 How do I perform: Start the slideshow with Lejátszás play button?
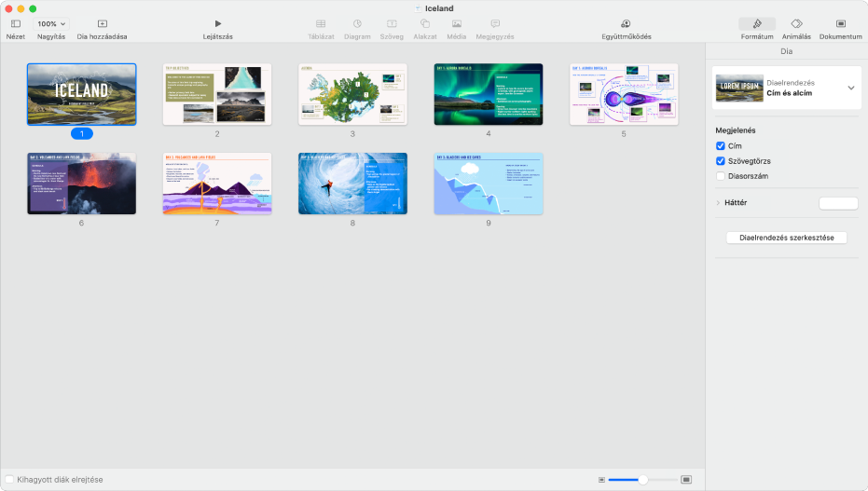coord(217,24)
